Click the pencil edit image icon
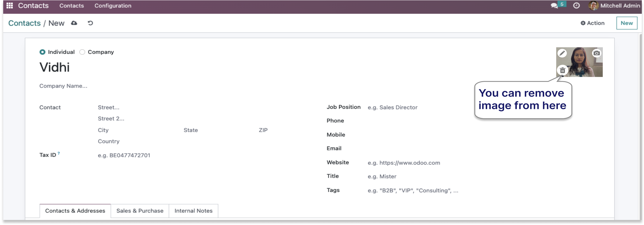644x225 pixels. click(562, 53)
